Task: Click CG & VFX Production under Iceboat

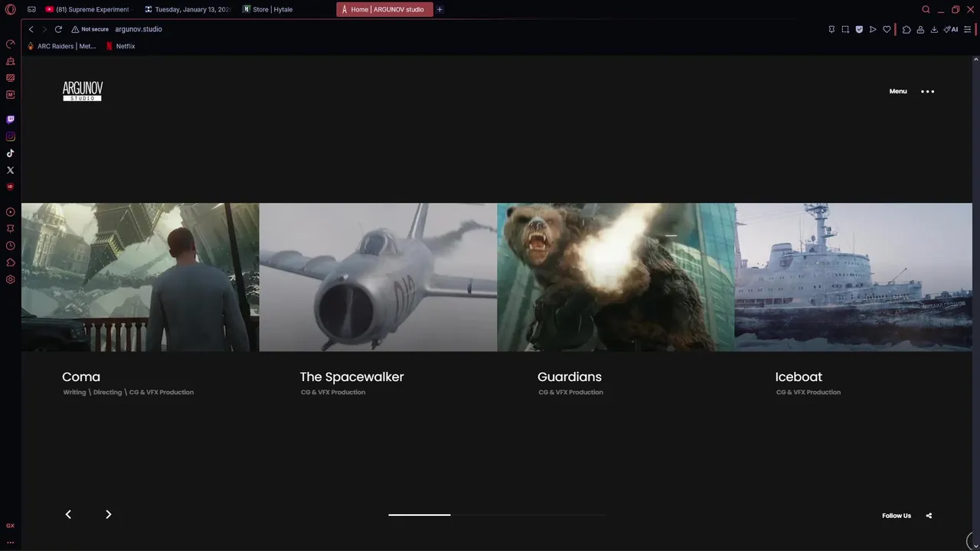Action: click(808, 392)
